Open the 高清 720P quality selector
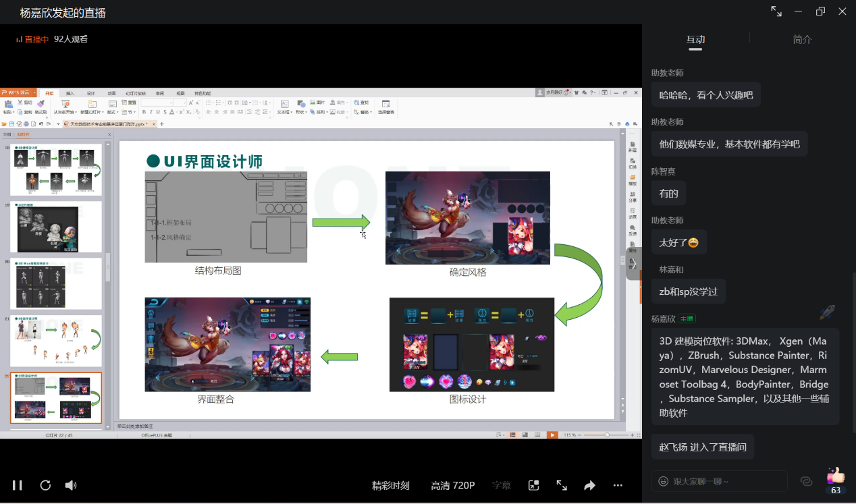The width and height of the screenshot is (856, 504). [x=453, y=485]
